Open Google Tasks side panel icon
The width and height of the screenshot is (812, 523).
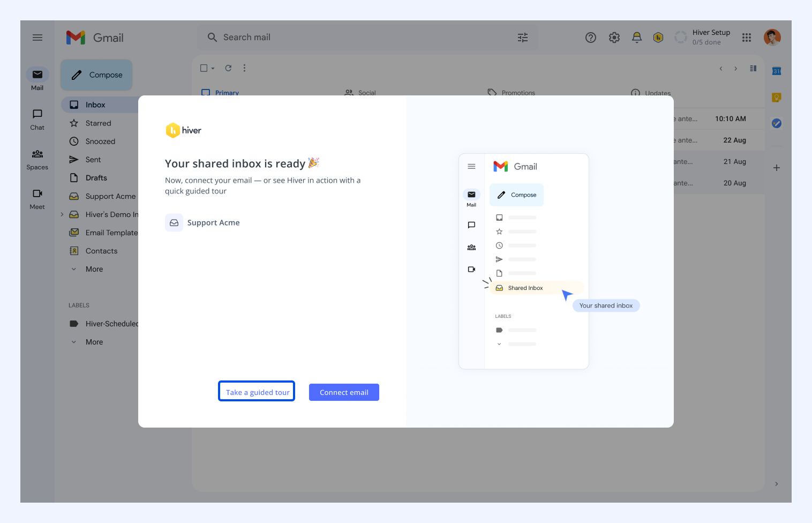tap(777, 123)
